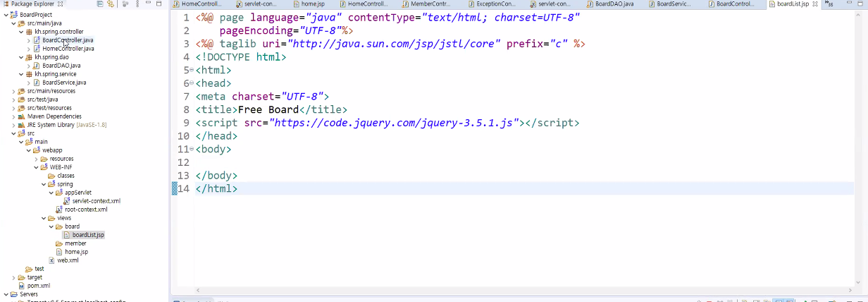Image resolution: width=868 pixels, height=302 pixels.
Task: Click the servlet-context.xml file icon in tree
Action: coord(67,201)
